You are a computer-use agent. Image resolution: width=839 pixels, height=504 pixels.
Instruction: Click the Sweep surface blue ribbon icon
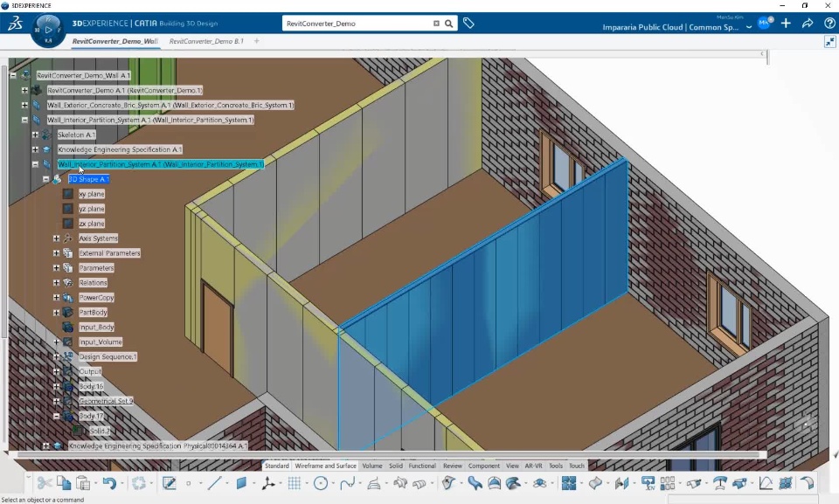pyautogui.click(x=475, y=483)
